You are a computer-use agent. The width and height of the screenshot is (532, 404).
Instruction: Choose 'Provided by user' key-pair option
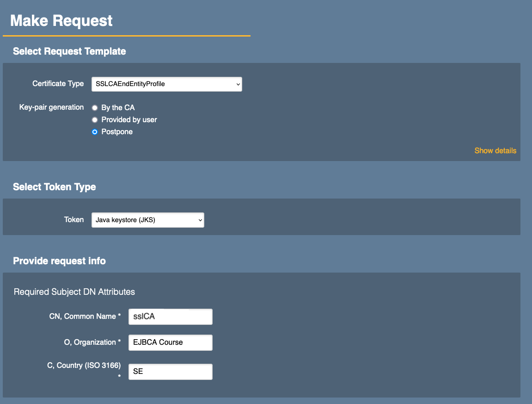[95, 120]
